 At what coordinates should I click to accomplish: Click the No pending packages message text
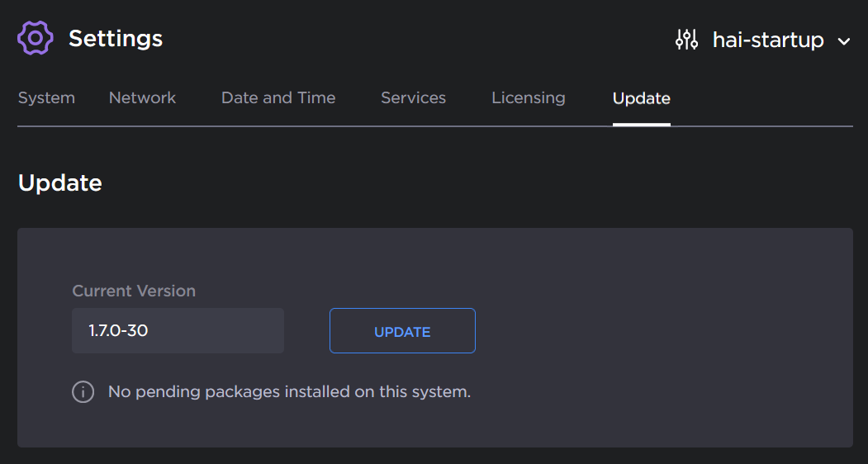click(x=289, y=392)
